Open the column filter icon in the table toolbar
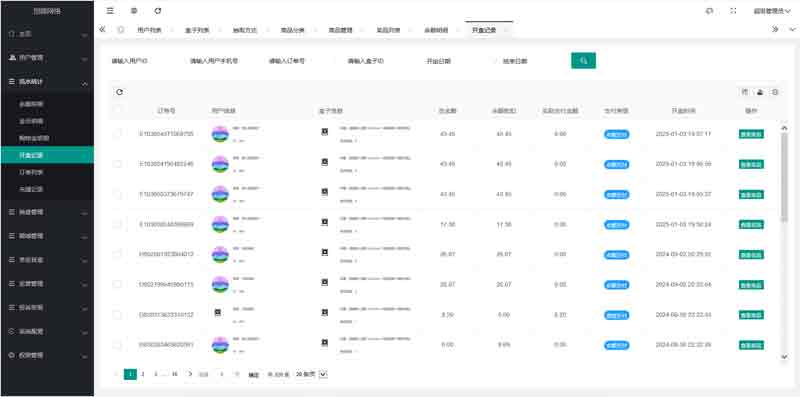The height and width of the screenshot is (397, 800). pos(745,92)
